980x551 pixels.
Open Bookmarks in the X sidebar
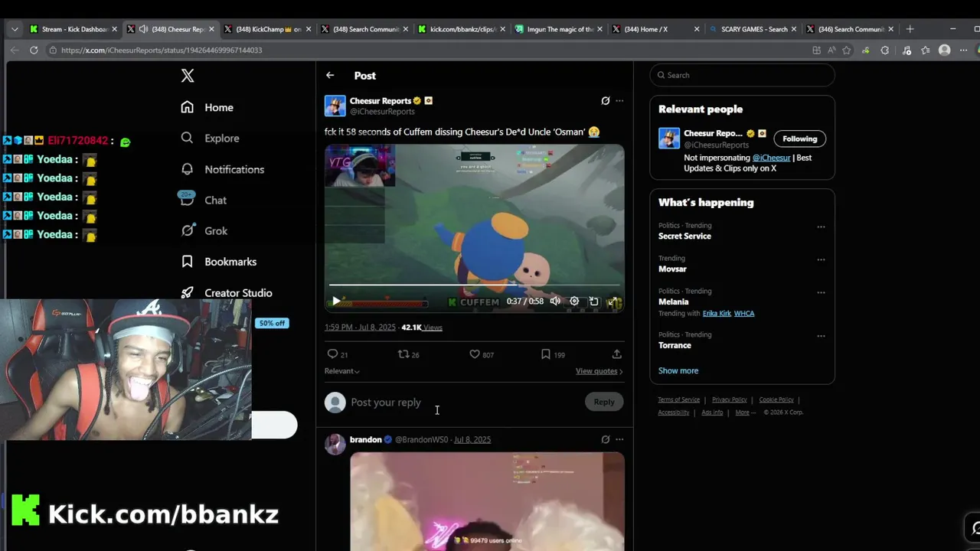click(218, 262)
